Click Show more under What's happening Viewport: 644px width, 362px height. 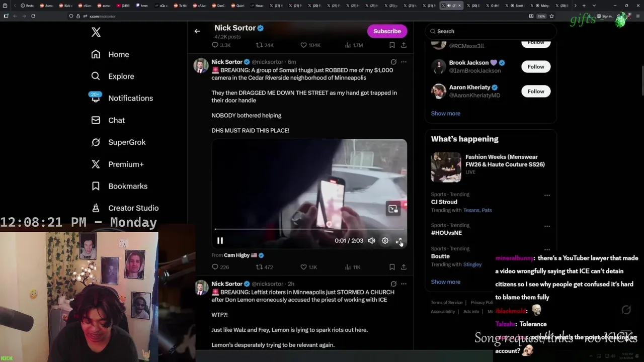click(445, 282)
